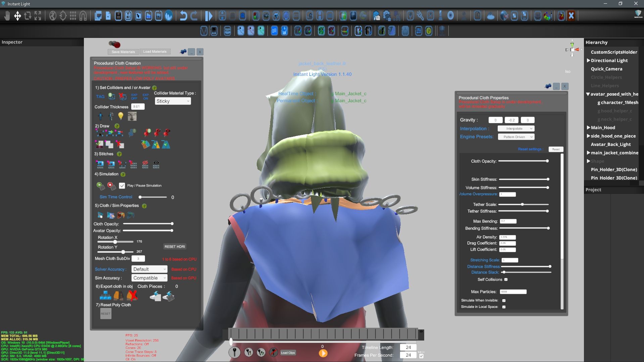Screen dimensions: 644x362
Task: Open the Engine Presets Pattern Driven dropdown
Action: pos(516,137)
